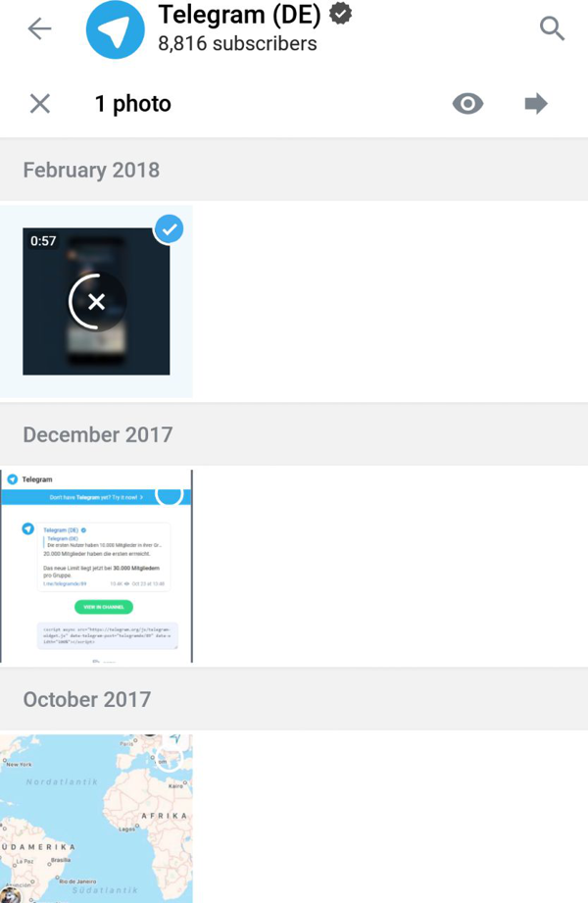This screenshot has height=903, width=588.
Task: Tap the 0:57 duration badge on the video
Action: pos(43,241)
